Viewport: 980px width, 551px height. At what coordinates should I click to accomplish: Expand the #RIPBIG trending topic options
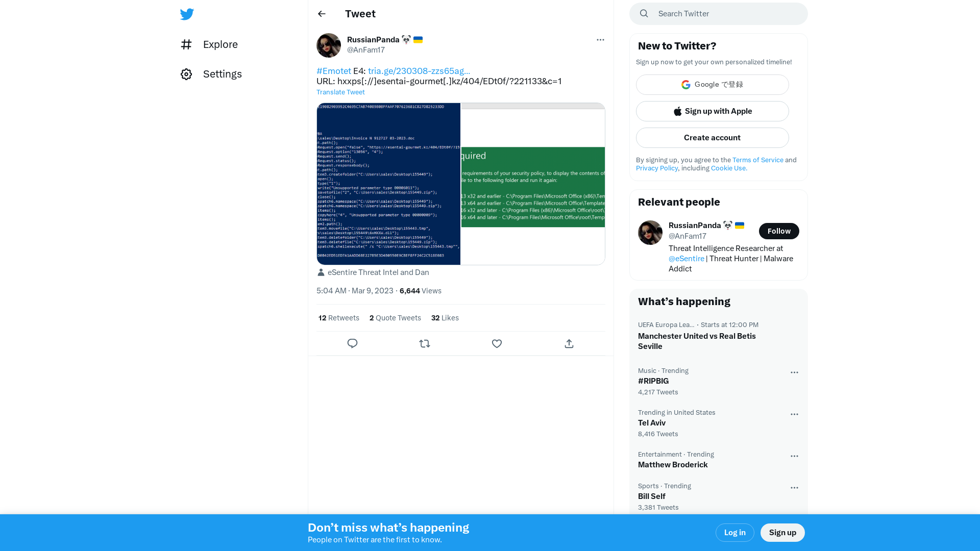(794, 372)
